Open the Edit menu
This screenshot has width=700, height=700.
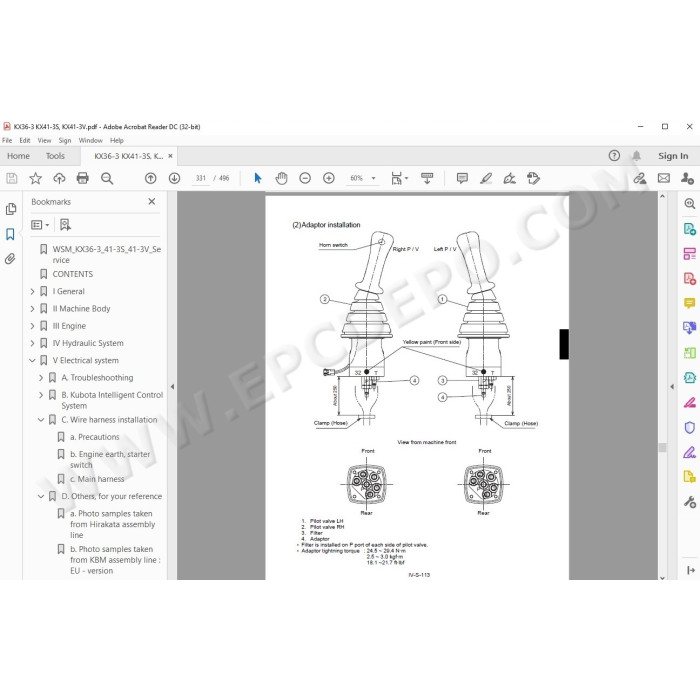[25, 140]
